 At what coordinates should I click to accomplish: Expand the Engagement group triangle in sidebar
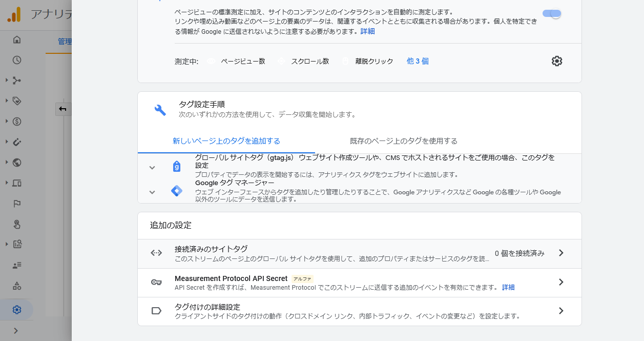click(x=6, y=101)
